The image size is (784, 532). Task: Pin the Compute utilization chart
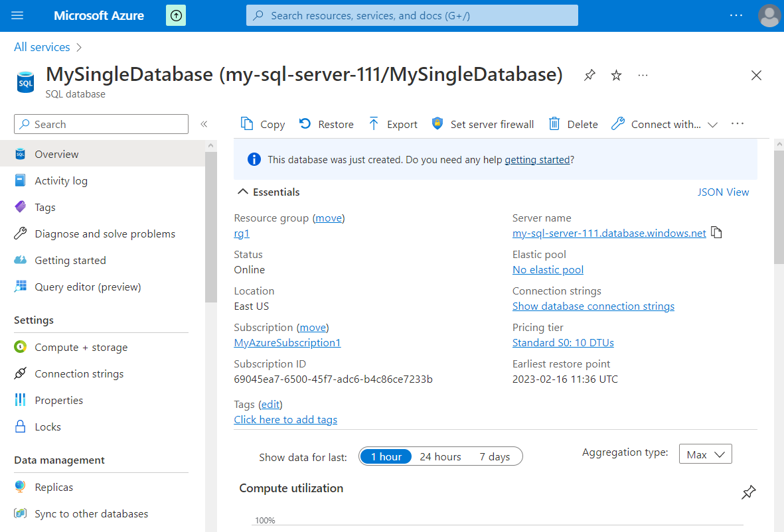(749, 492)
